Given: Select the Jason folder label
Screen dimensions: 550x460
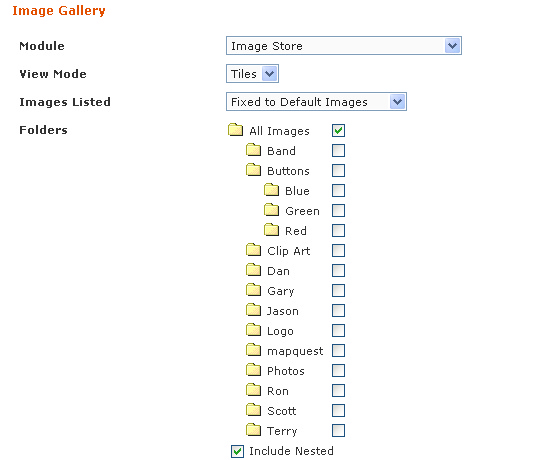Looking at the screenshot, I should point(283,311).
